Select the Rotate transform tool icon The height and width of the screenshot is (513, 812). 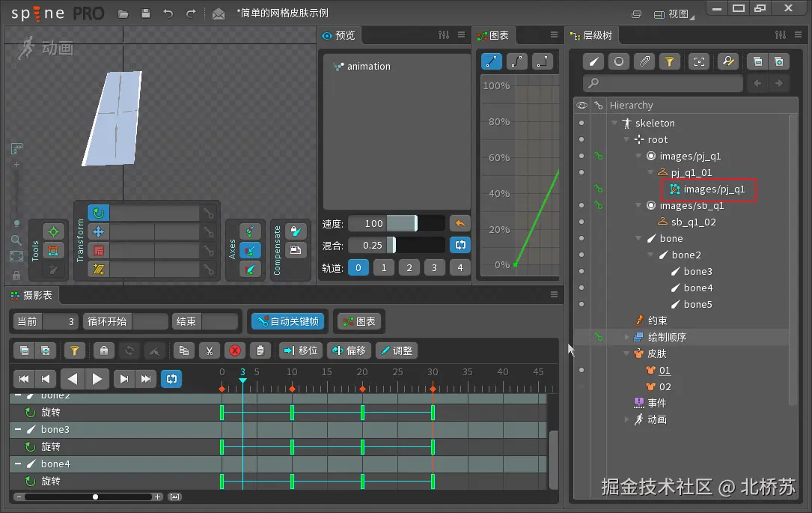coord(98,213)
